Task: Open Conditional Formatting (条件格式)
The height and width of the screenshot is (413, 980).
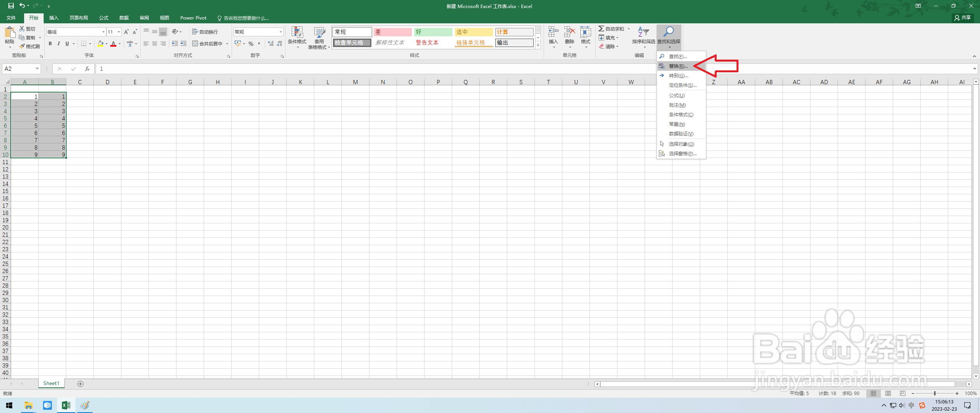Action: pyautogui.click(x=297, y=37)
